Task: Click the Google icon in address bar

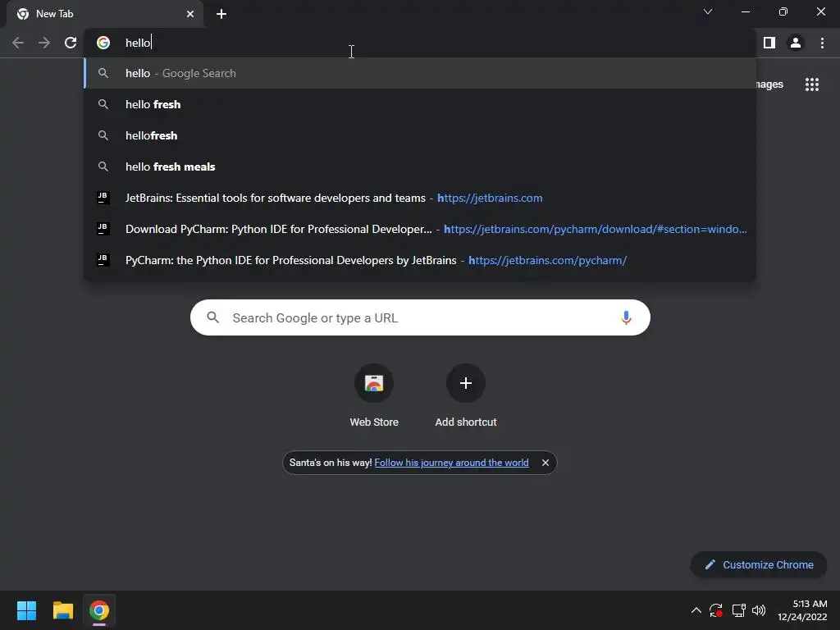Action: pyautogui.click(x=103, y=43)
